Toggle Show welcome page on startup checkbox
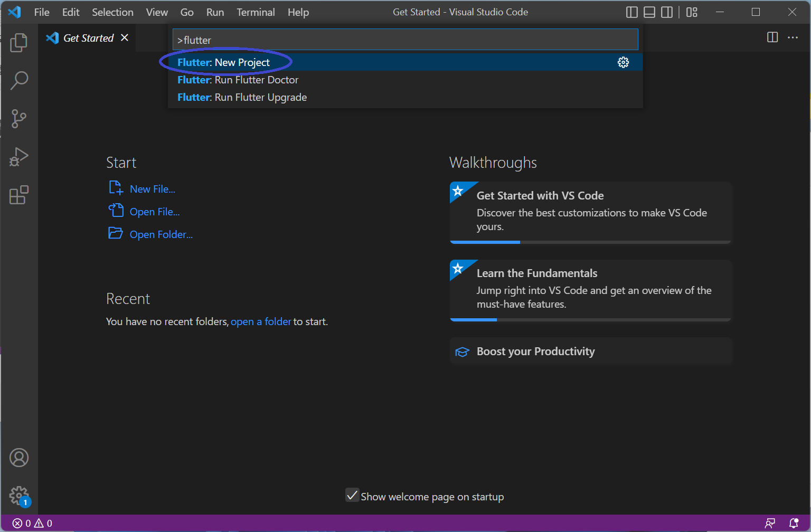Image resolution: width=811 pixels, height=532 pixels. (x=352, y=495)
